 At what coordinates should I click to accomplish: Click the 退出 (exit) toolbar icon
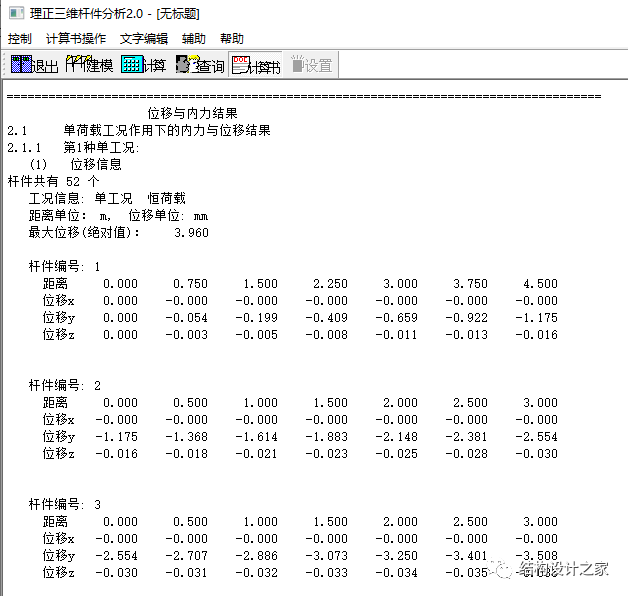point(34,64)
